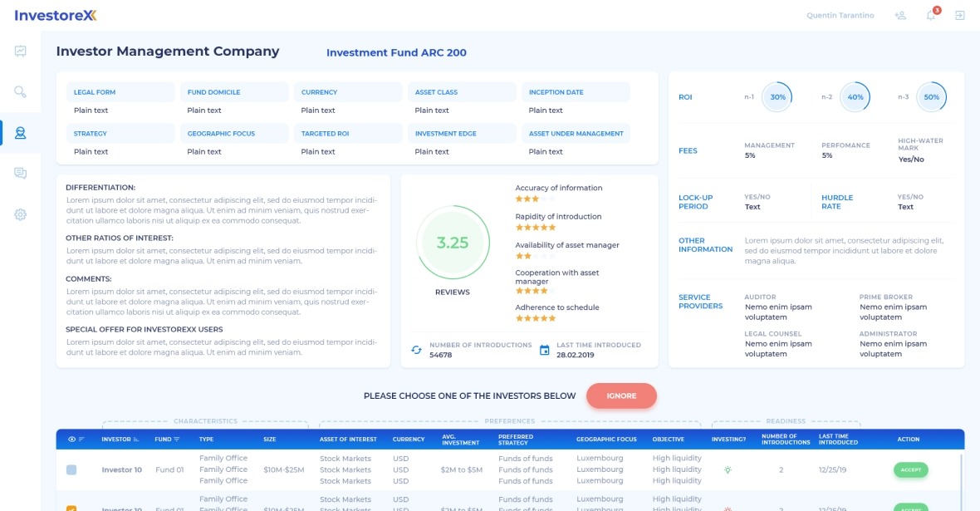Click the calendar icon near Last Time Introduced

tap(545, 350)
